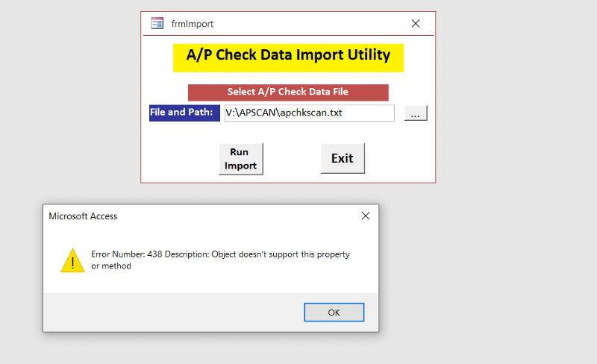Click the A/P Check Data Import Utility heading
Image resolution: width=597 pixels, height=364 pixels.
[x=288, y=58]
